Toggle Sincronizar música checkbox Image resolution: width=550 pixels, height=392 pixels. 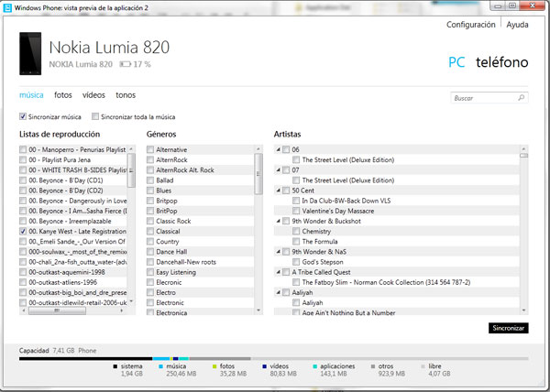point(23,116)
